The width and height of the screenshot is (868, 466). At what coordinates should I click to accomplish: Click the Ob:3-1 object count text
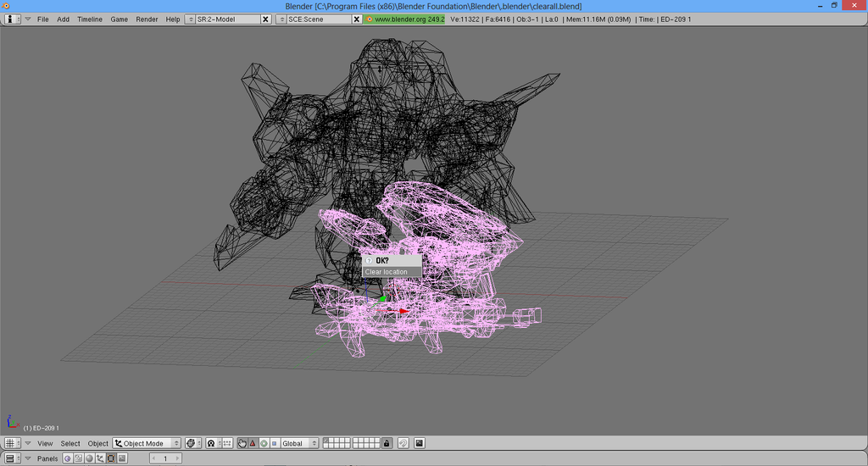[x=527, y=19]
